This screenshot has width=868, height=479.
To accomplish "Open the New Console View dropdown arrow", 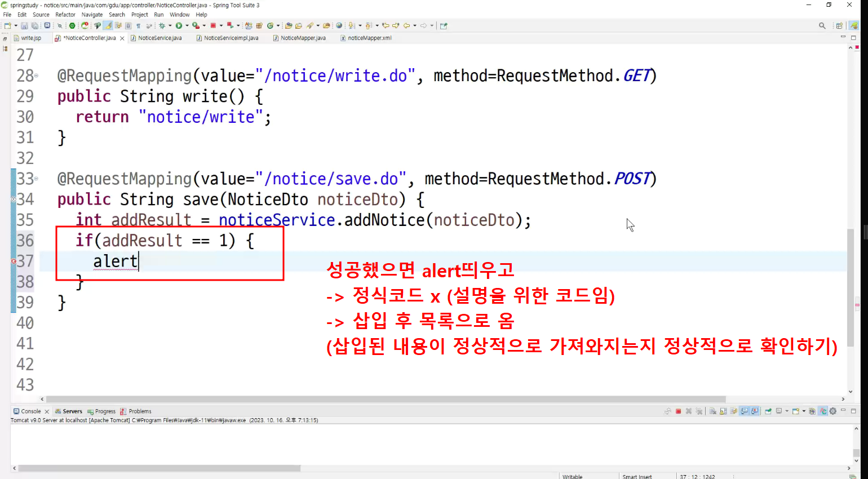I will (804, 411).
